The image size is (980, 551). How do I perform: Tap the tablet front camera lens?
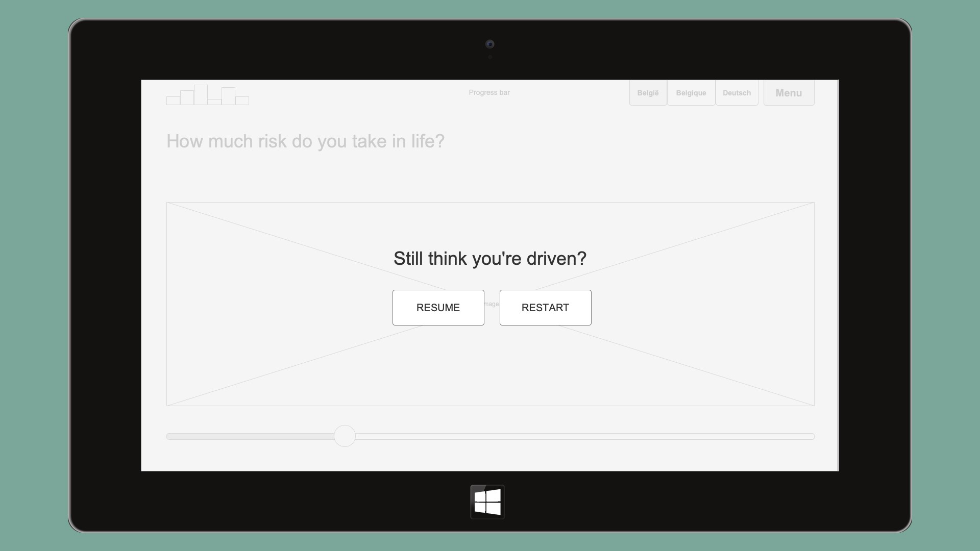(489, 44)
